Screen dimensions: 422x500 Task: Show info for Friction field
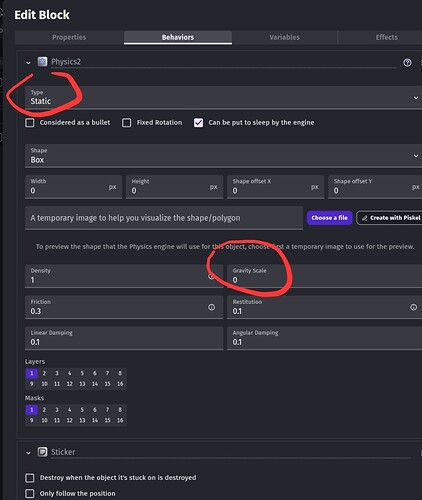tap(211, 307)
